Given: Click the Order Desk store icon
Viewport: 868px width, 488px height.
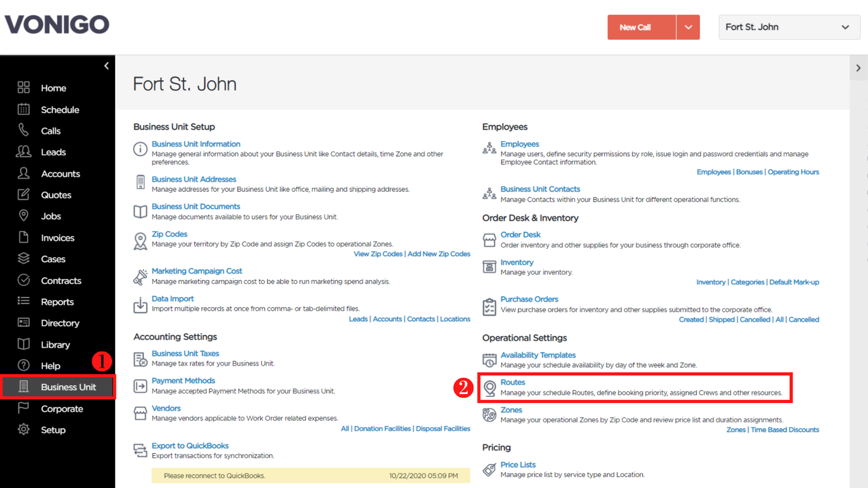Looking at the screenshot, I should (x=489, y=240).
